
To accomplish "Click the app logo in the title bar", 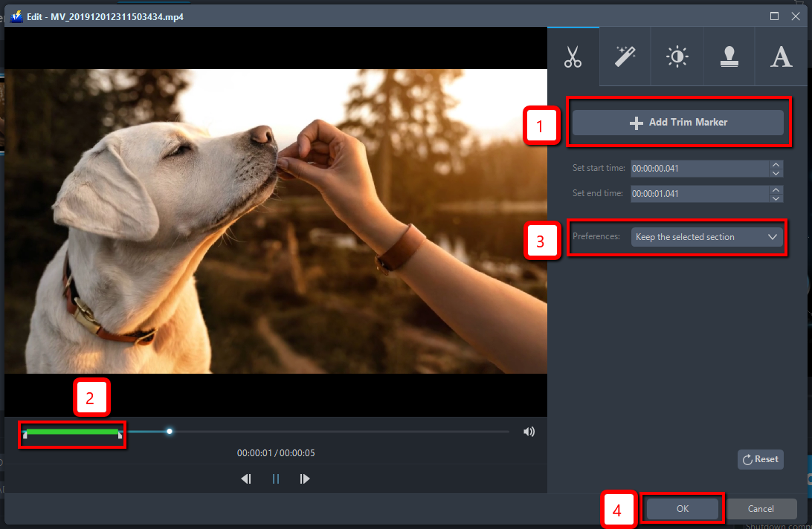I will coord(16,15).
